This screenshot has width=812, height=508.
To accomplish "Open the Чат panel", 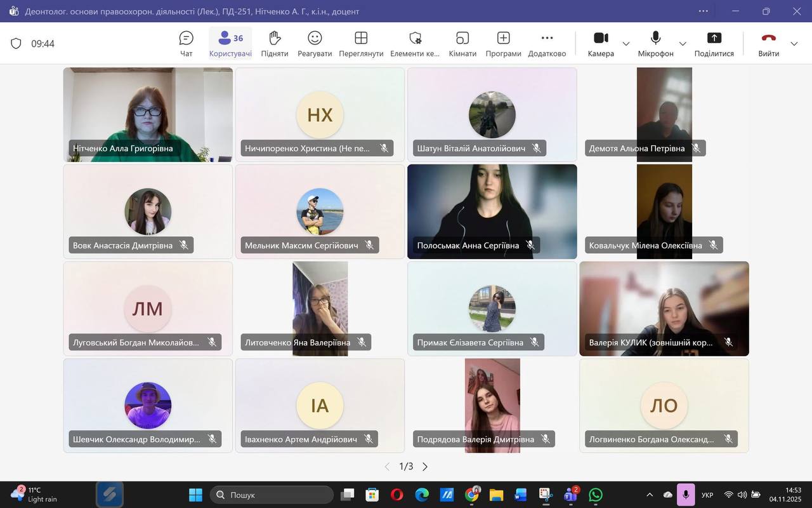I will 186,43.
